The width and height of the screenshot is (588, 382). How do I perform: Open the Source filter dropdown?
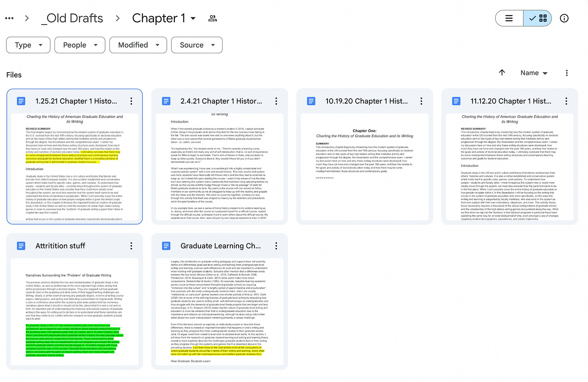tap(197, 45)
